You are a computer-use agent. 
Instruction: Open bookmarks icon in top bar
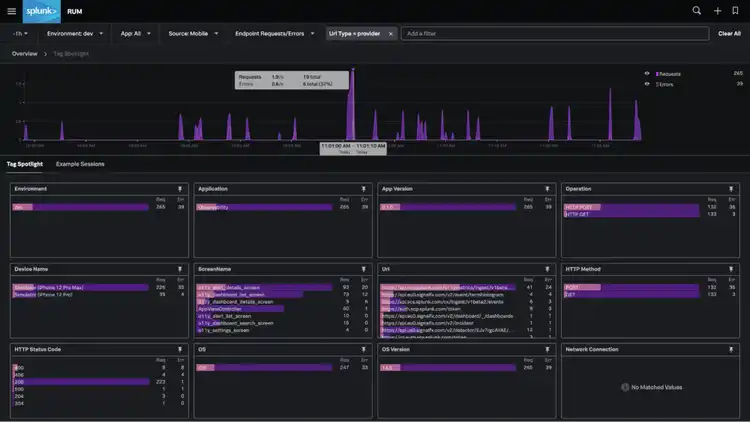tap(735, 11)
